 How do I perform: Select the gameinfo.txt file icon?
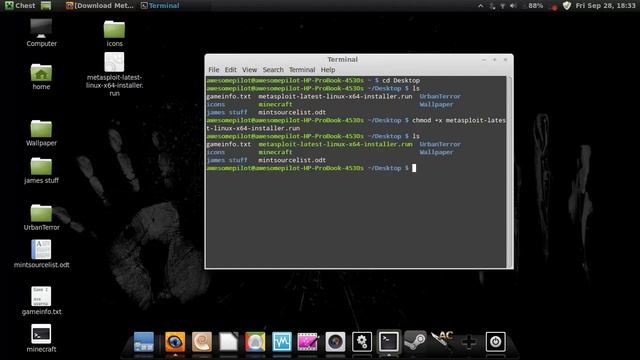pos(41,301)
